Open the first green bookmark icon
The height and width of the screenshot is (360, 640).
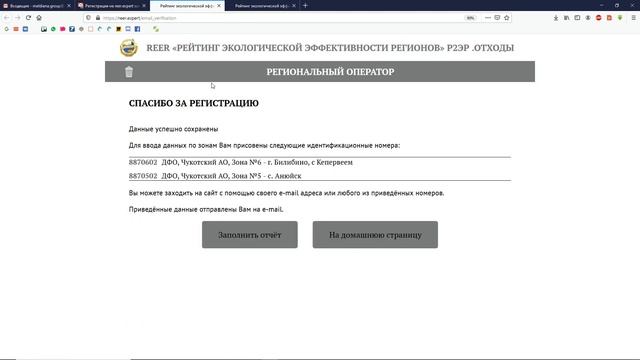coord(7,29)
